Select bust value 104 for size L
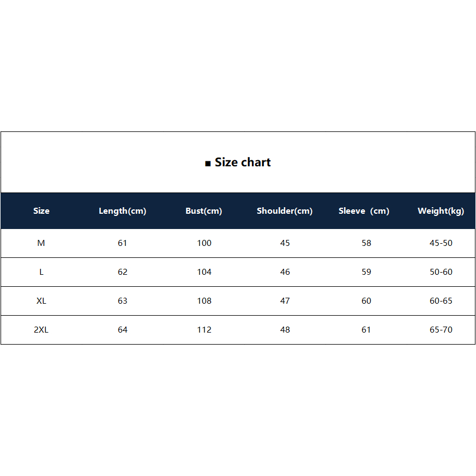Viewport: 476px width, 476px height. [204, 272]
